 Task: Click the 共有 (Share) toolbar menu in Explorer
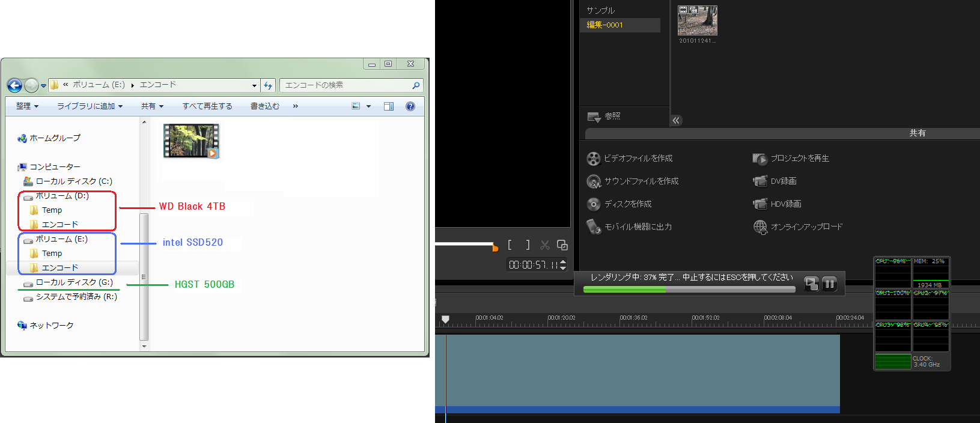coord(152,106)
